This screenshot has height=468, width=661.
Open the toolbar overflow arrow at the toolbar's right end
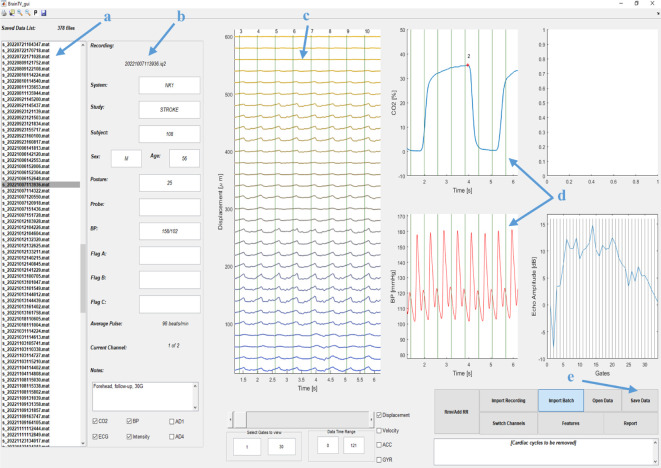click(x=658, y=13)
